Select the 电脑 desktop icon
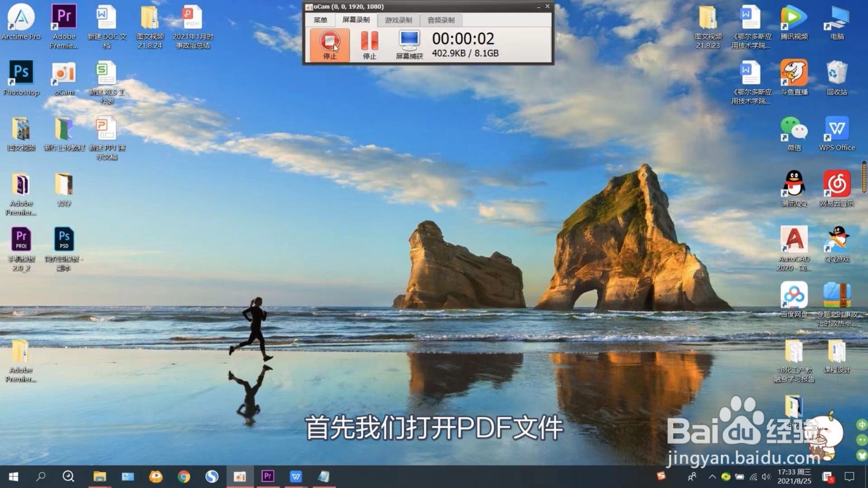868x488 pixels. pos(837,23)
